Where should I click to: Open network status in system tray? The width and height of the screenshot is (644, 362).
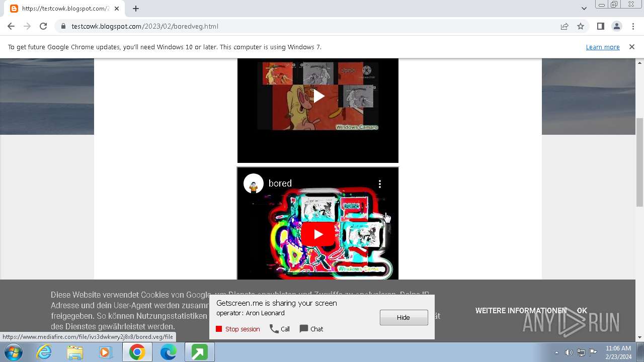point(581,352)
